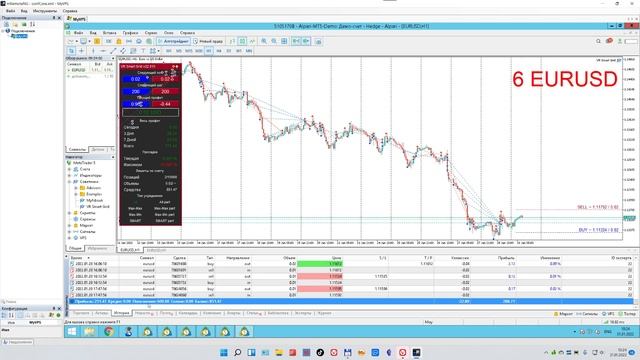
Task: Open yellow folder on Windows 11 taskbar
Action: (279, 353)
